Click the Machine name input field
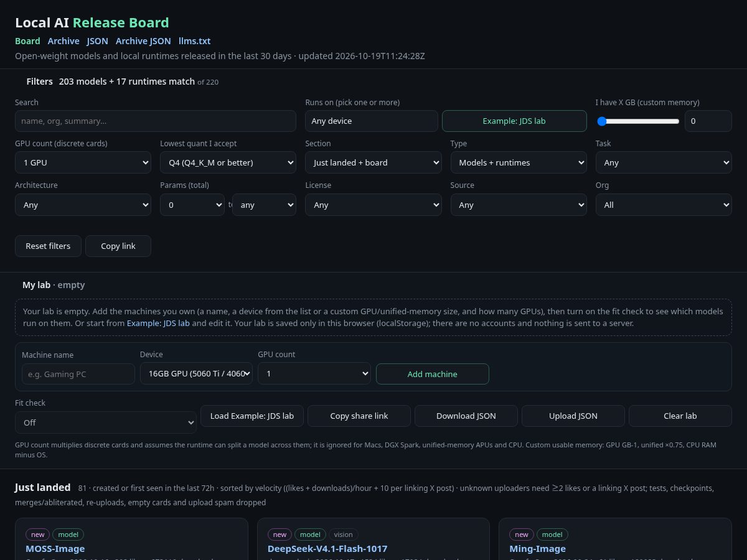 click(78, 374)
